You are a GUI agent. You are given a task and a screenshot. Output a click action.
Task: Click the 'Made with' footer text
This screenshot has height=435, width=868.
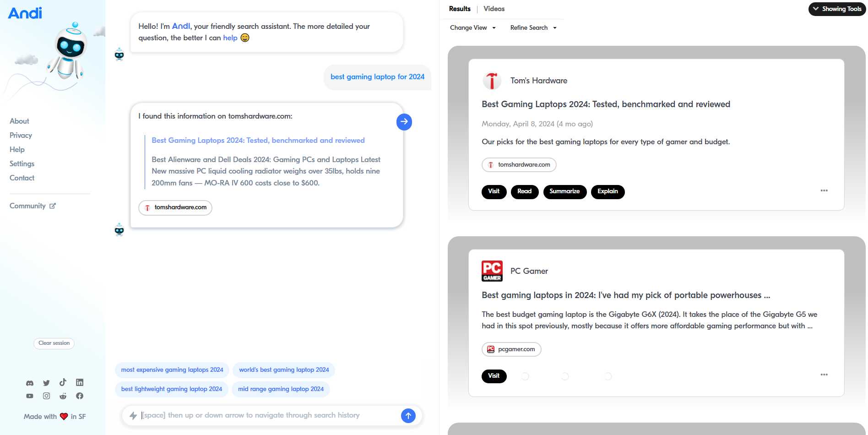(40, 417)
